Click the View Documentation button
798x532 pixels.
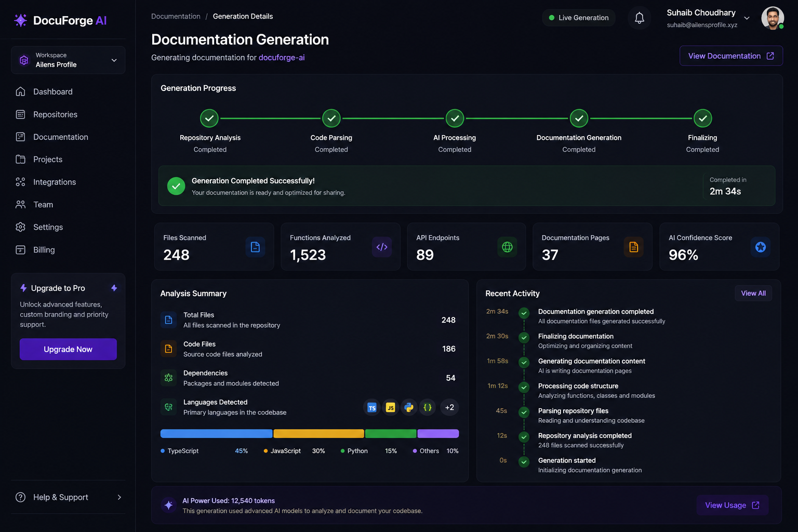point(731,56)
